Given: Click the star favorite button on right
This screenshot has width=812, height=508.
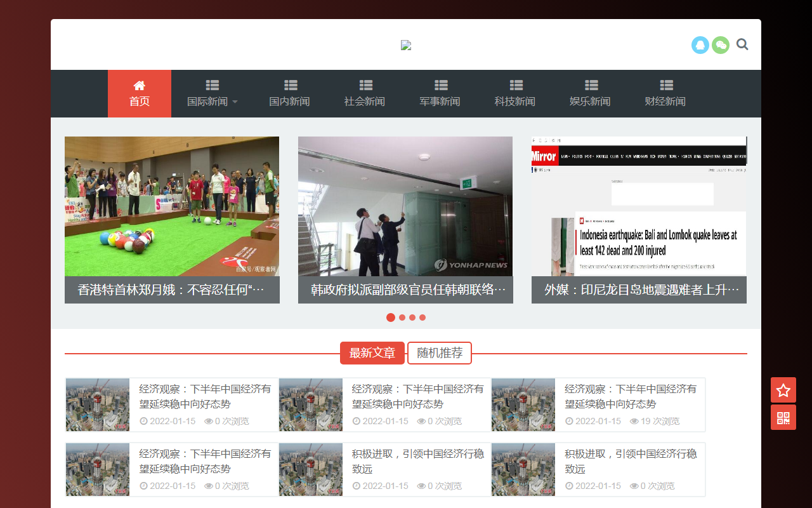Looking at the screenshot, I should click(783, 390).
